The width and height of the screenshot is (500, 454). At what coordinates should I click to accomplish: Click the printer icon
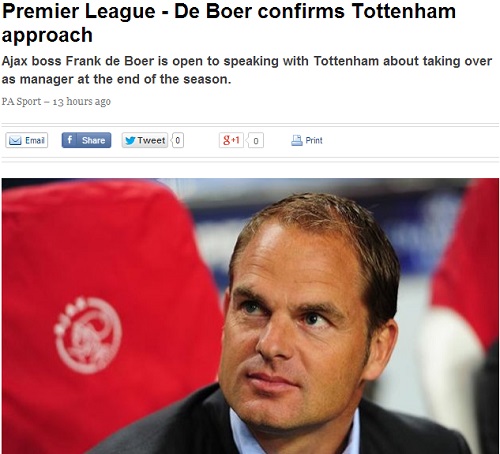[296, 140]
